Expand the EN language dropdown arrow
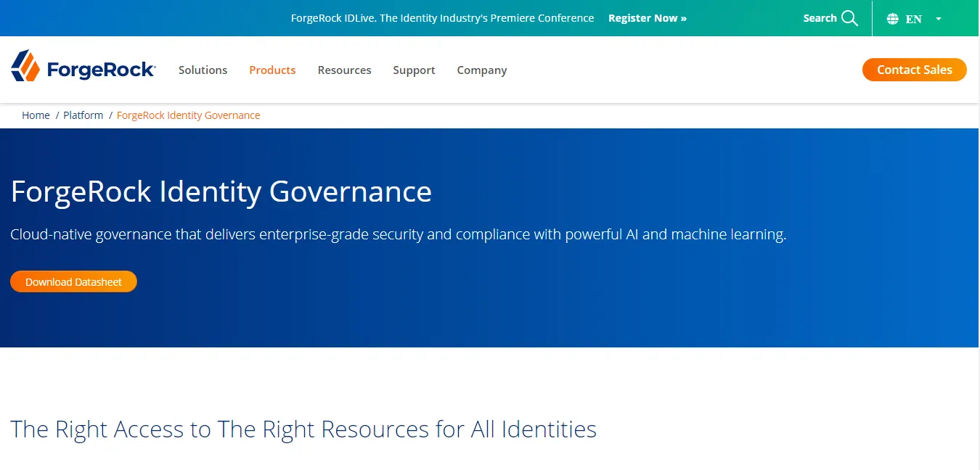The width and height of the screenshot is (980, 470). tap(938, 19)
